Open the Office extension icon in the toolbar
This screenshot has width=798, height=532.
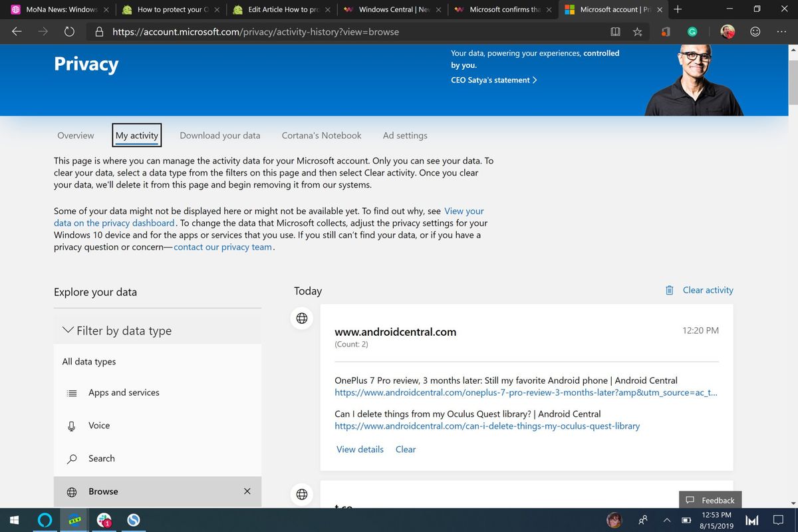point(665,31)
